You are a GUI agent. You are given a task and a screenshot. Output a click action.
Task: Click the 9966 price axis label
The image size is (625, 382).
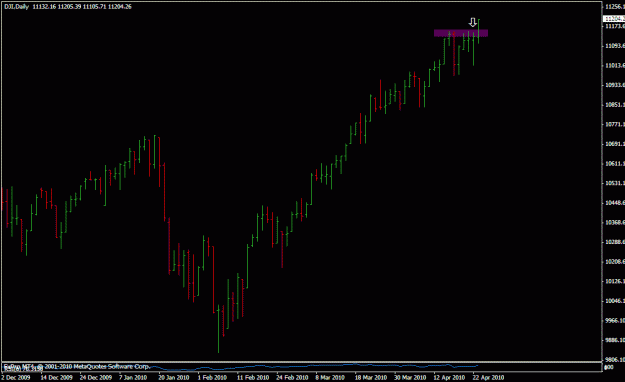(x=615, y=321)
